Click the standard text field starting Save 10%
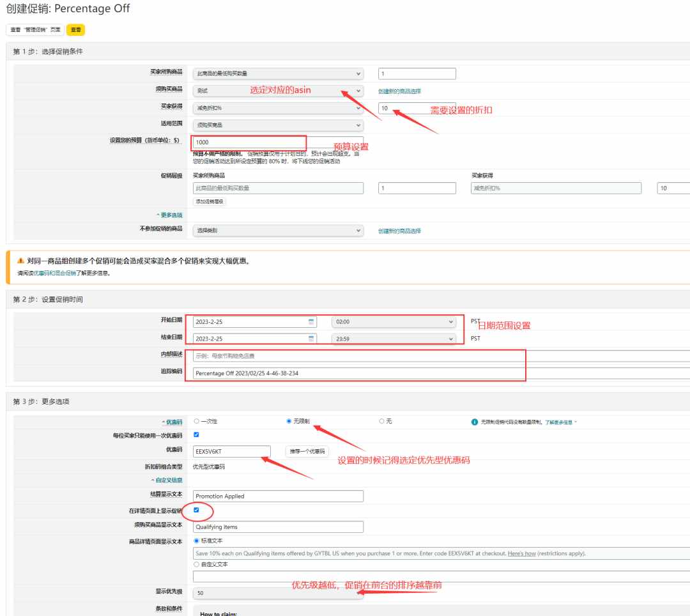690x616 pixels. click(x=441, y=553)
